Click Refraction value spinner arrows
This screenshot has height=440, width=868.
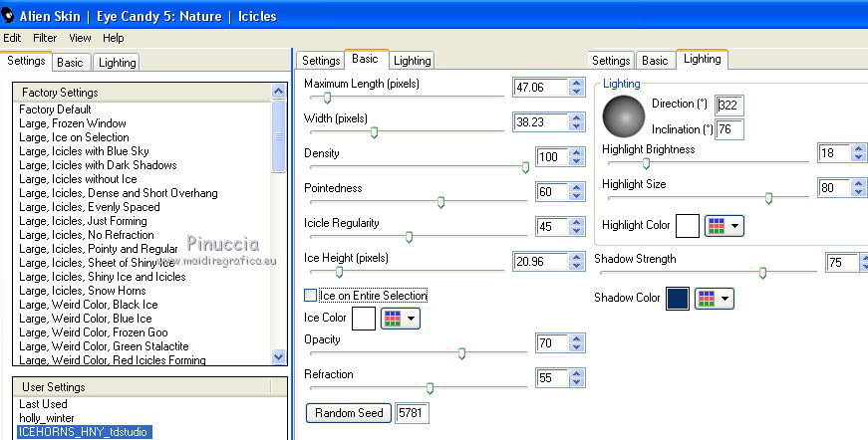point(577,378)
